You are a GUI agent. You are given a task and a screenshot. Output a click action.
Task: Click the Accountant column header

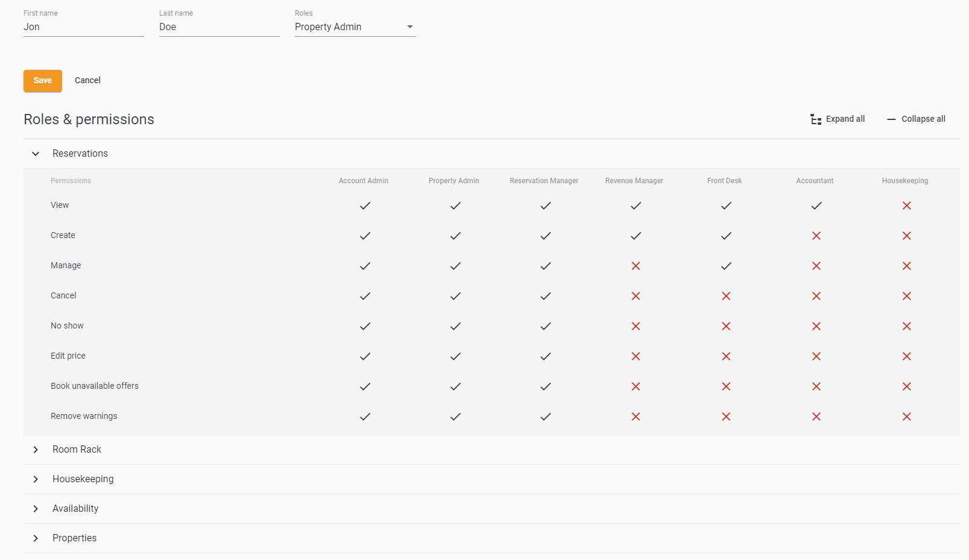click(x=815, y=181)
